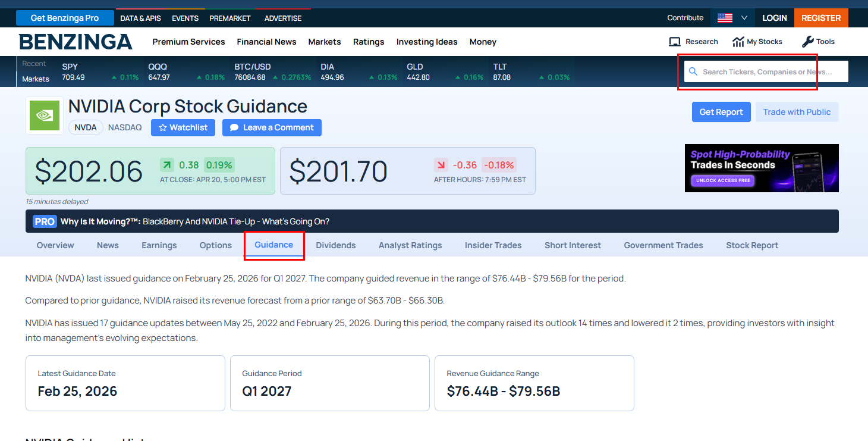Open Money menu
The height and width of the screenshot is (441, 868).
[483, 42]
